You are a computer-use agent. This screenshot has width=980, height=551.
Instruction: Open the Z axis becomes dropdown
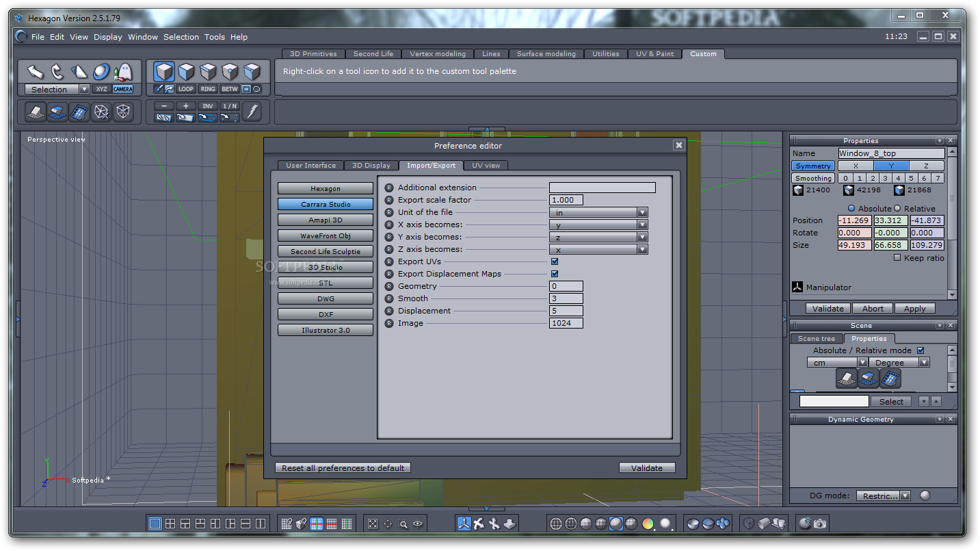point(598,249)
